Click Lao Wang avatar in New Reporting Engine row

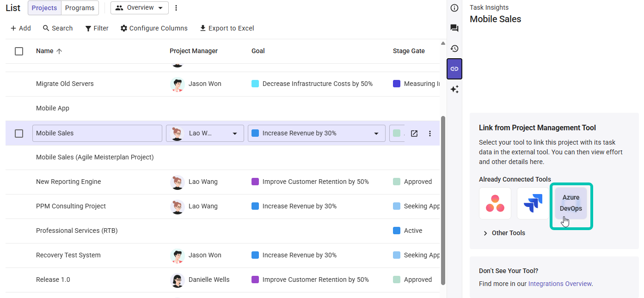(x=178, y=182)
